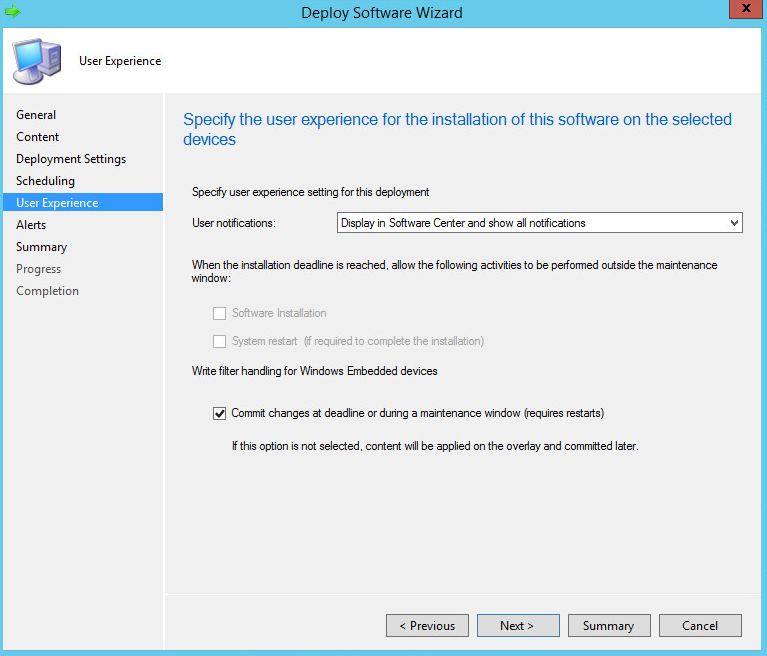The width and height of the screenshot is (767, 656).
Task: Select the User Experience step in sidebar
Action: pyautogui.click(x=83, y=203)
